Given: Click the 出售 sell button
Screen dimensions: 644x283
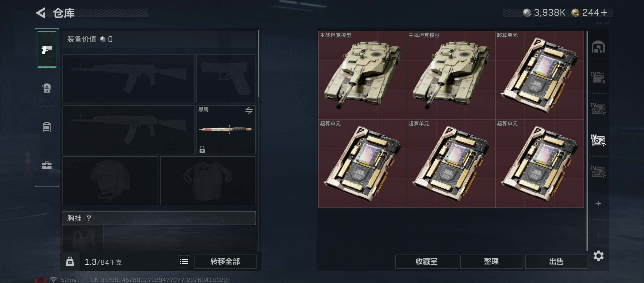Looking at the screenshot, I should (x=556, y=262).
